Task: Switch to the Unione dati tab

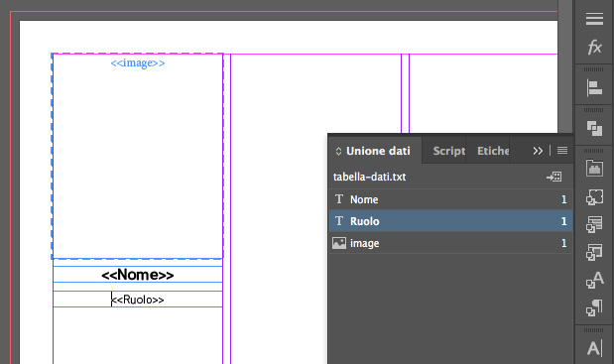Action: point(378,151)
